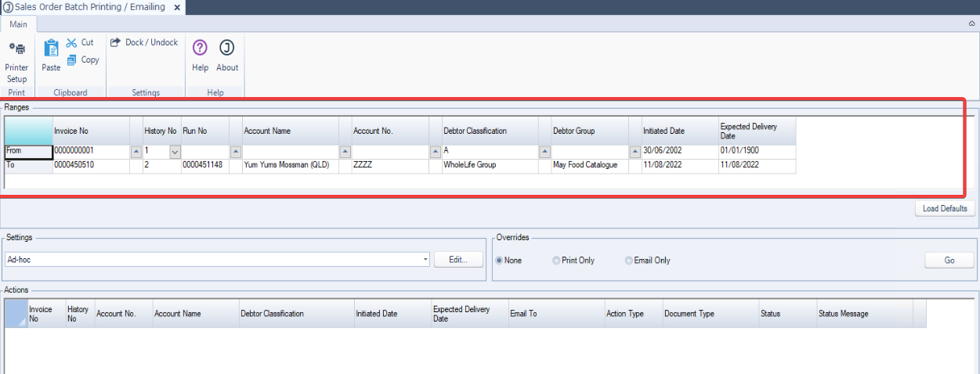980x374 pixels.
Task: Select the None override option
Action: click(x=499, y=261)
